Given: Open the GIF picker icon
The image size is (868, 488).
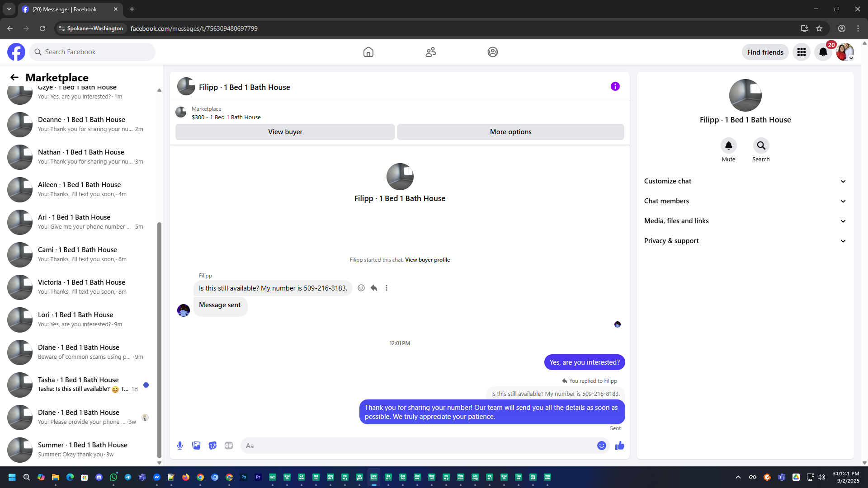Looking at the screenshot, I should click(x=229, y=446).
